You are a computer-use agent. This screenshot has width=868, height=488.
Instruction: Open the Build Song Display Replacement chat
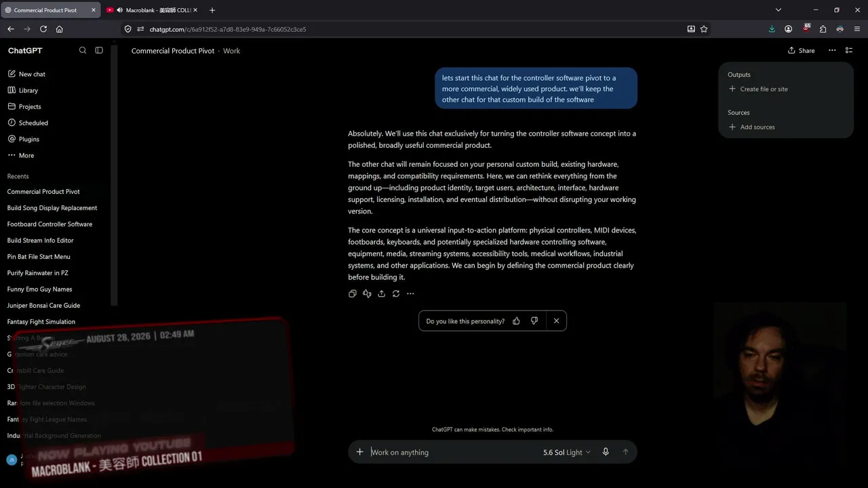pos(52,208)
